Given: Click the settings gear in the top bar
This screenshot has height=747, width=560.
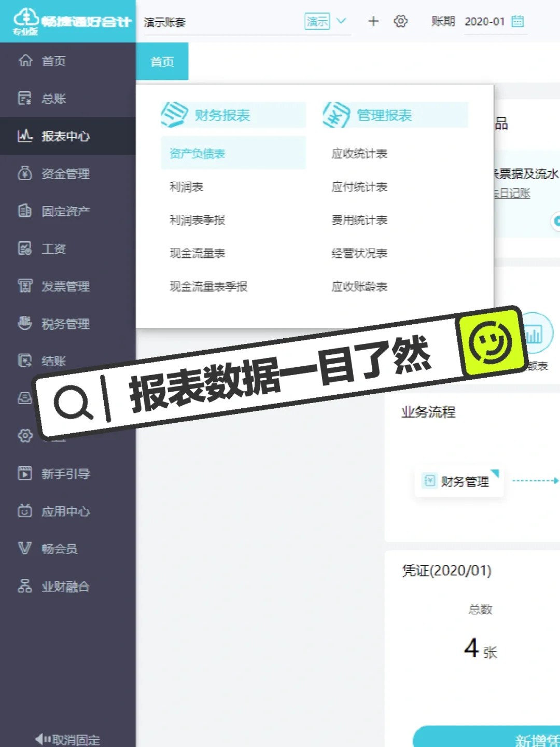Looking at the screenshot, I should 400,22.
